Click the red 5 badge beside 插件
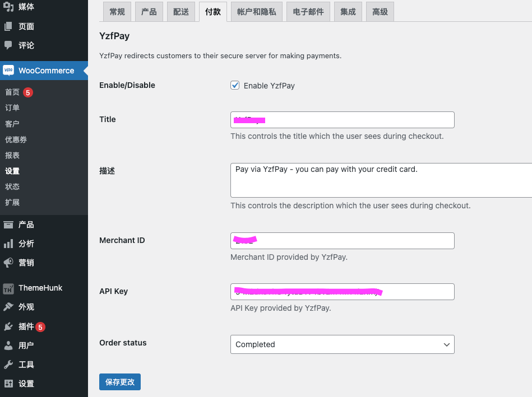 [40, 327]
